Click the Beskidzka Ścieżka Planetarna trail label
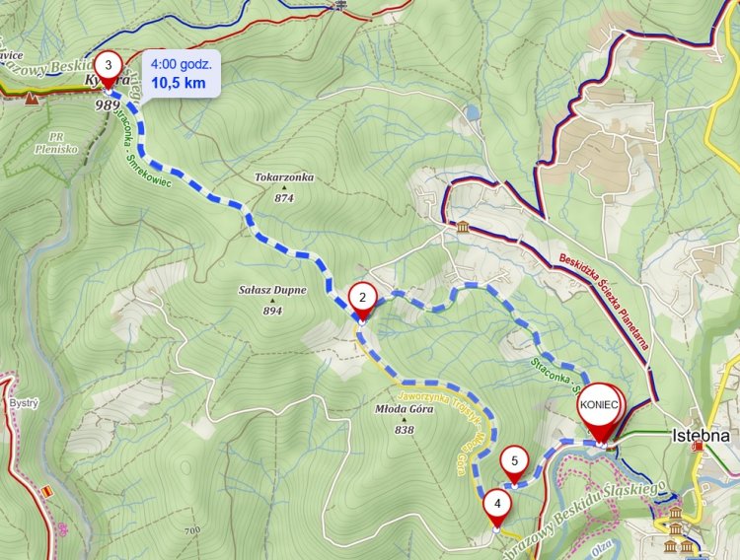Image resolution: width=740 pixels, height=560 pixels. click(604, 302)
